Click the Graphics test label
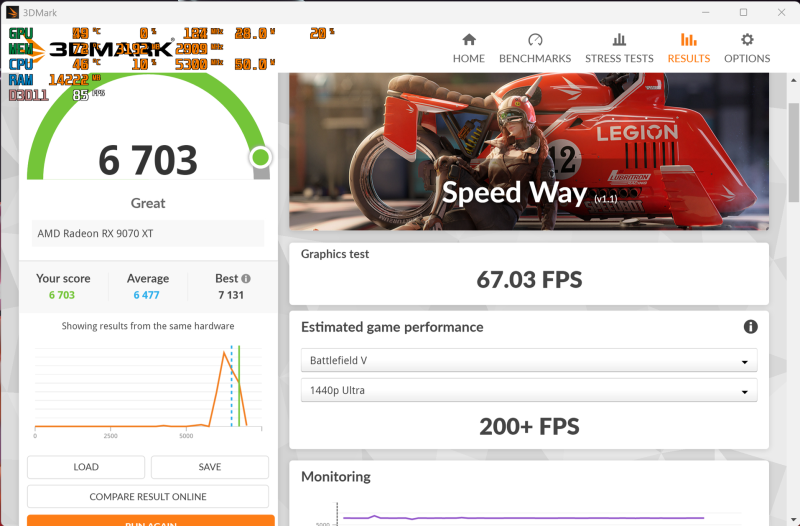 coord(335,254)
